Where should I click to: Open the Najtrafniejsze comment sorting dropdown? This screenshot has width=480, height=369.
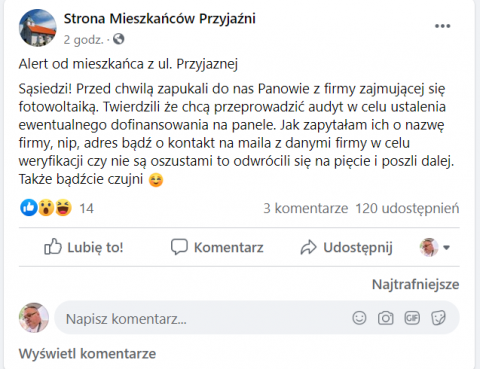[415, 284]
